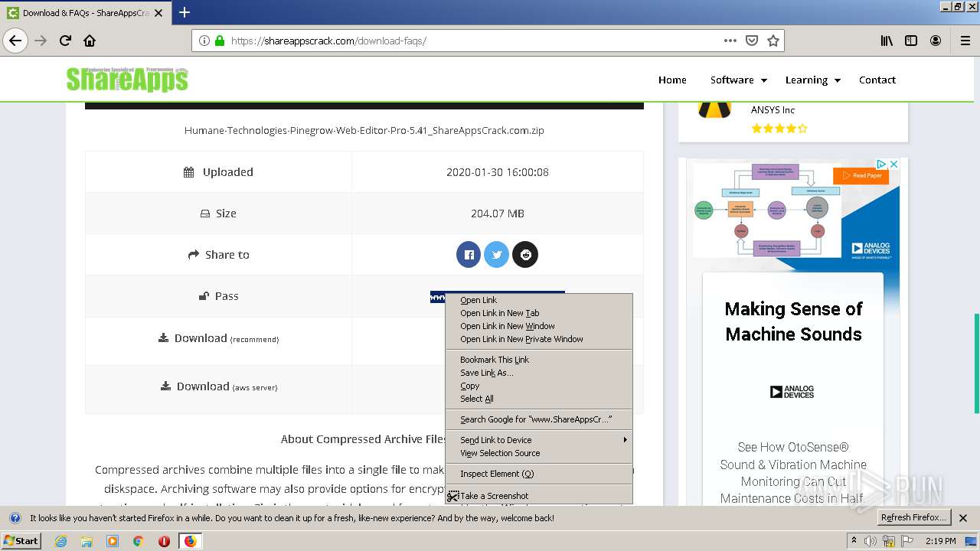Viewport: 980px width, 551px height.
Task: Open Chrome from the taskbar
Action: tap(138, 541)
